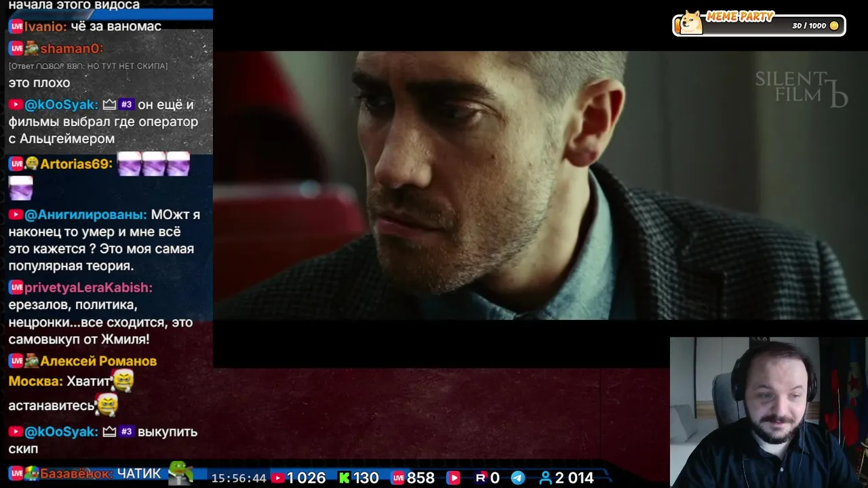
Task: Click the username Базавёнок in chat
Action: click(x=76, y=473)
